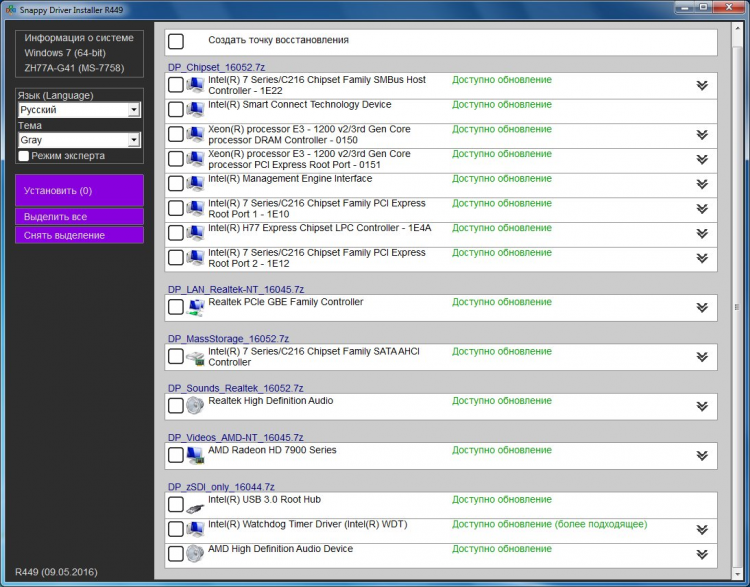Expand details for H77 LPC Controller row
The height and width of the screenshot is (587, 750).
[702, 233]
